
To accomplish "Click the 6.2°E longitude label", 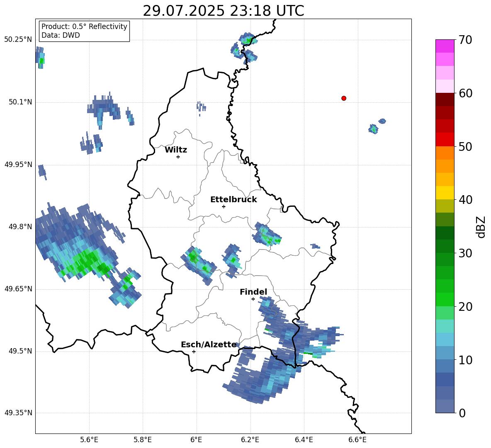I will 250,440.
